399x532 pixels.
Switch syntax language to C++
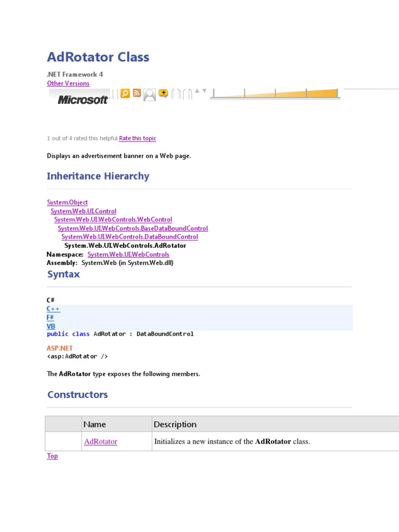tap(53, 309)
